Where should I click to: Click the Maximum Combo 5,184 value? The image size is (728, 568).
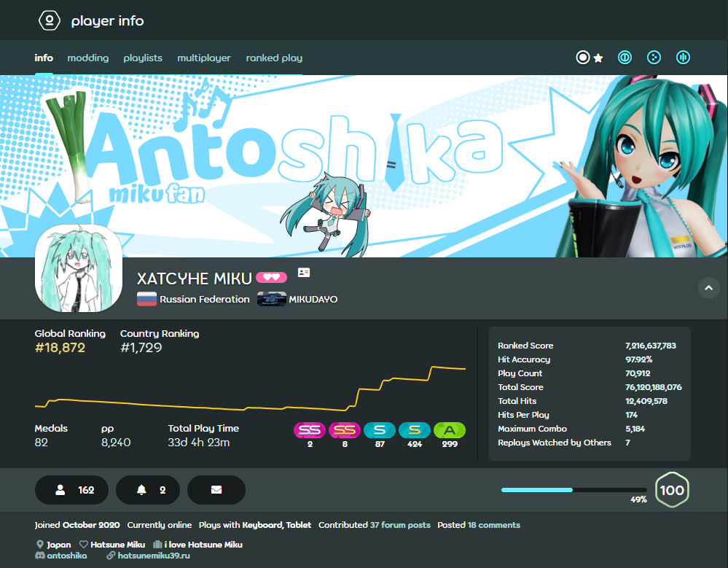tap(635, 429)
